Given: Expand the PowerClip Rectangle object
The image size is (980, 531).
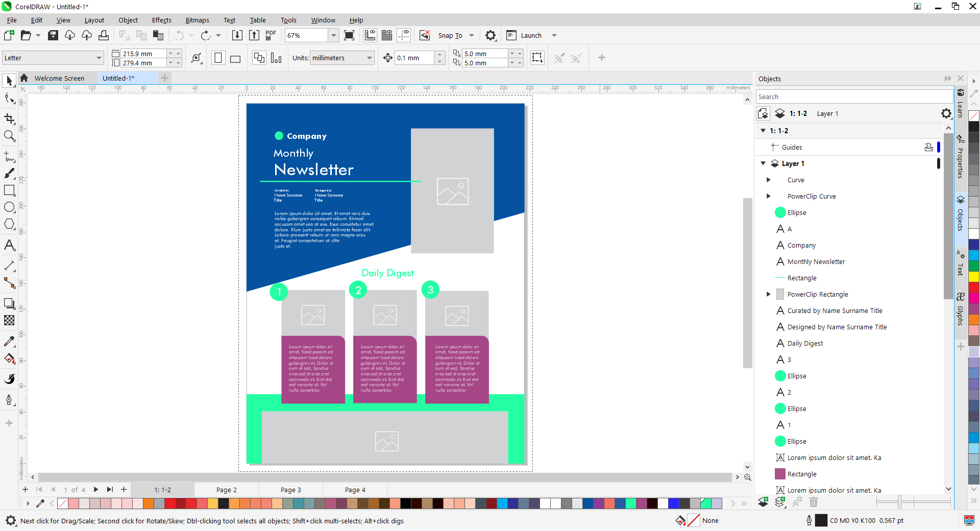Looking at the screenshot, I should click(769, 294).
